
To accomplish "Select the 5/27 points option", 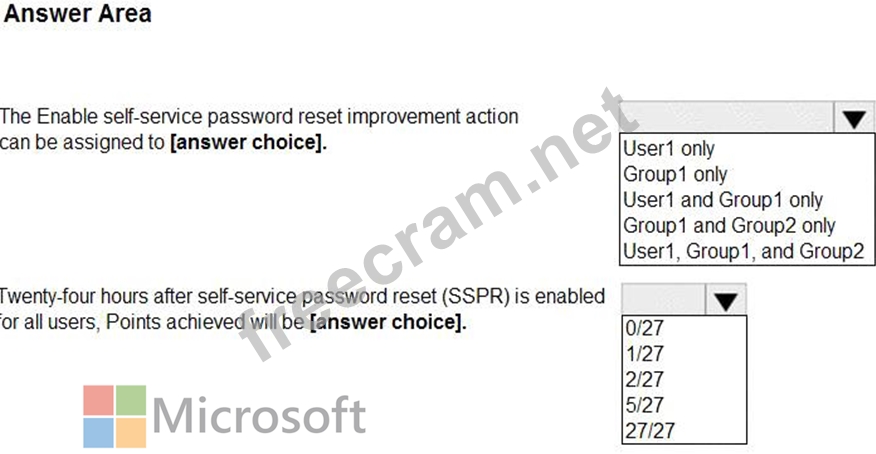I will click(x=643, y=406).
